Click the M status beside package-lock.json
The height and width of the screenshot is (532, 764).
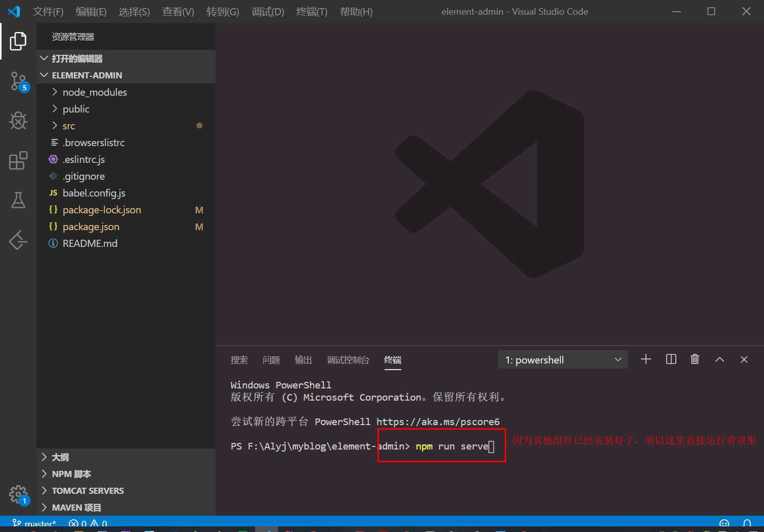click(199, 210)
